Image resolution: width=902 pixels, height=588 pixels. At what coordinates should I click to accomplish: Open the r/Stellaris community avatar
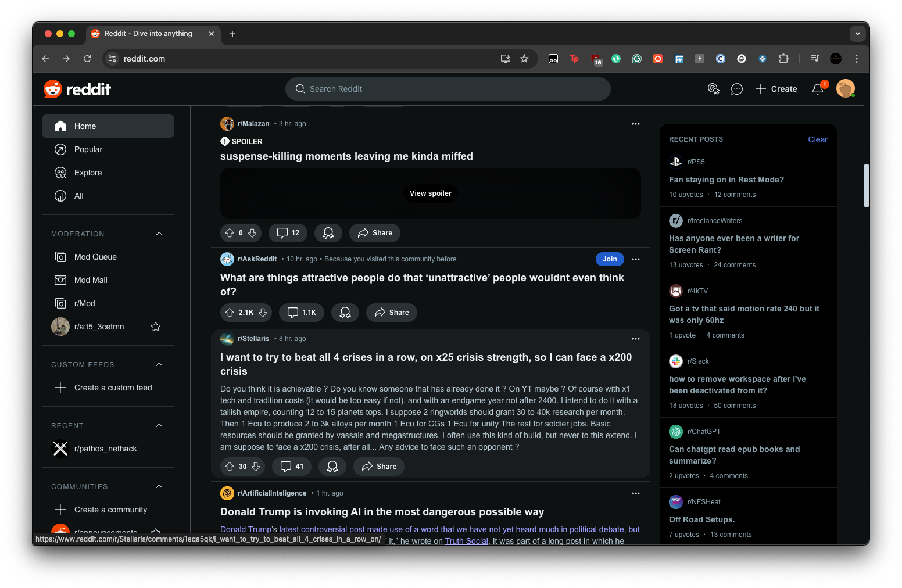tap(227, 339)
